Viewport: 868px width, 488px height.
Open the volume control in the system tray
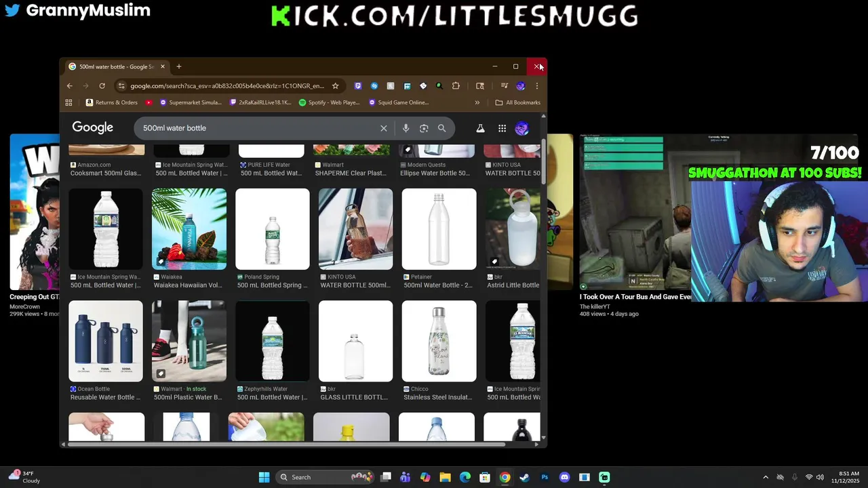821,477
